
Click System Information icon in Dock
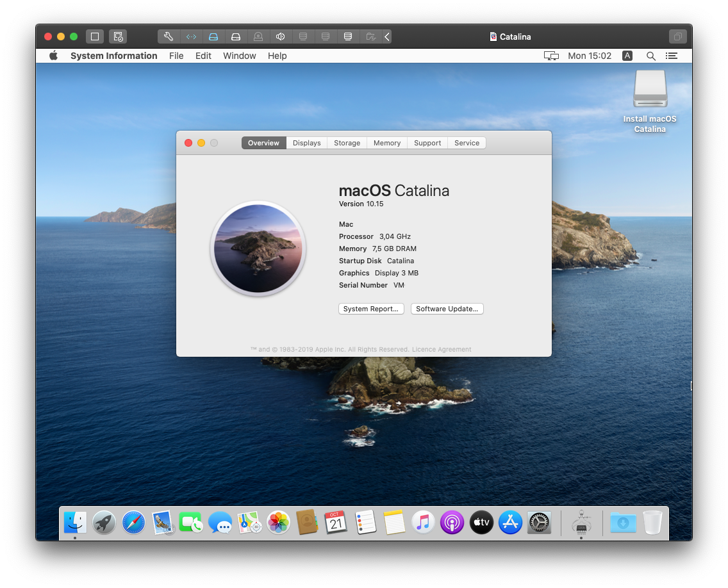pyautogui.click(x=581, y=523)
